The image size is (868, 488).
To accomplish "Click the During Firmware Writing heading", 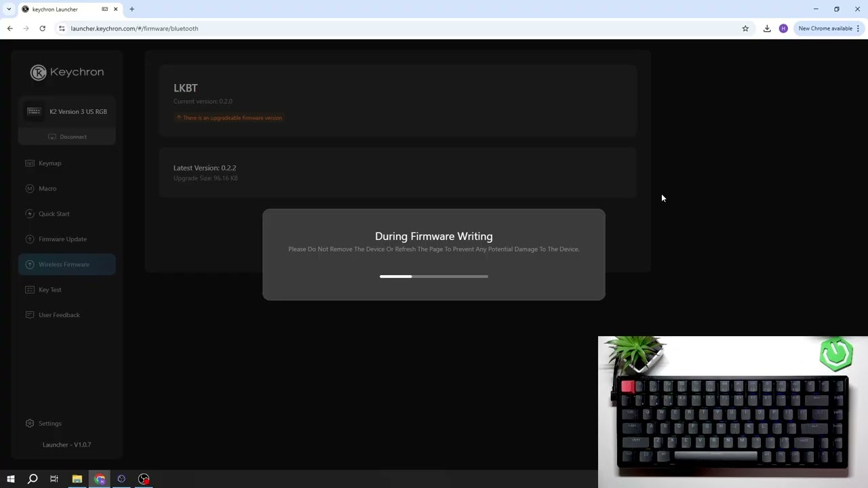I will tap(434, 237).
